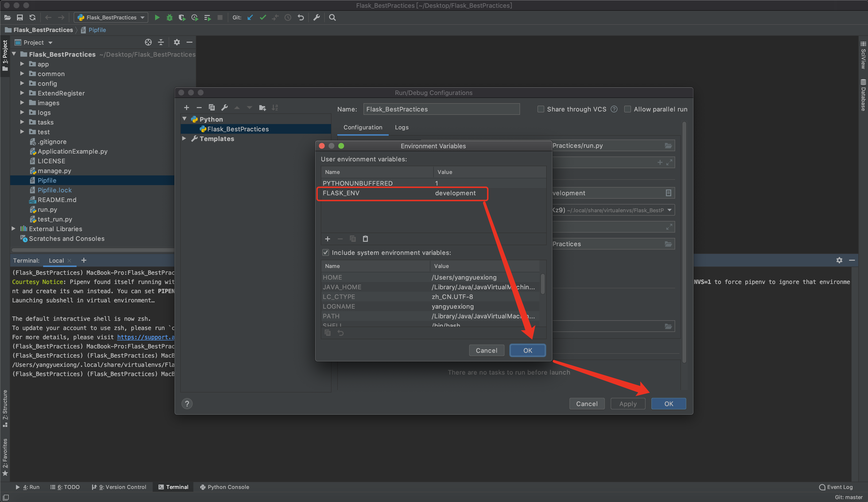The height and width of the screenshot is (502, 868).
Task: Expand the config folder in project tree
Action: tap(22, 83)
